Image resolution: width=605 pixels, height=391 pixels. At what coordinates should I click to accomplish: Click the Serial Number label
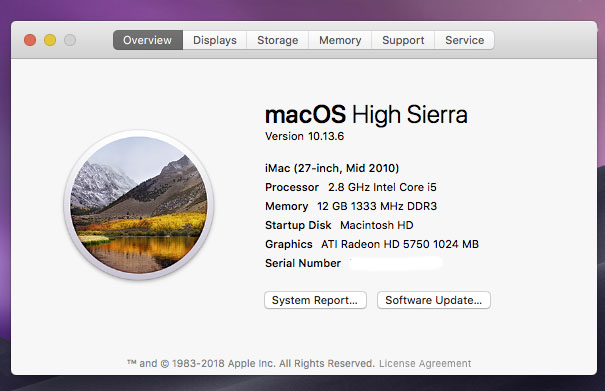[303, 263]
